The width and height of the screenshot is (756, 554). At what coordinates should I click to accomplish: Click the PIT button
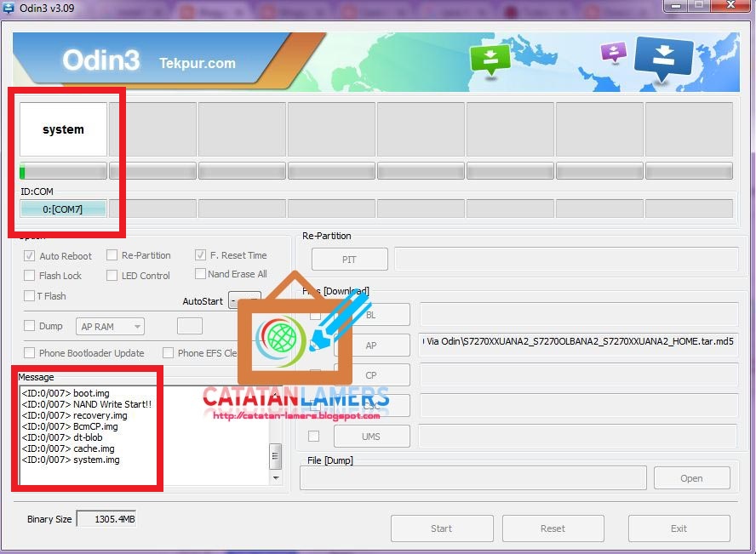(350, 260)
